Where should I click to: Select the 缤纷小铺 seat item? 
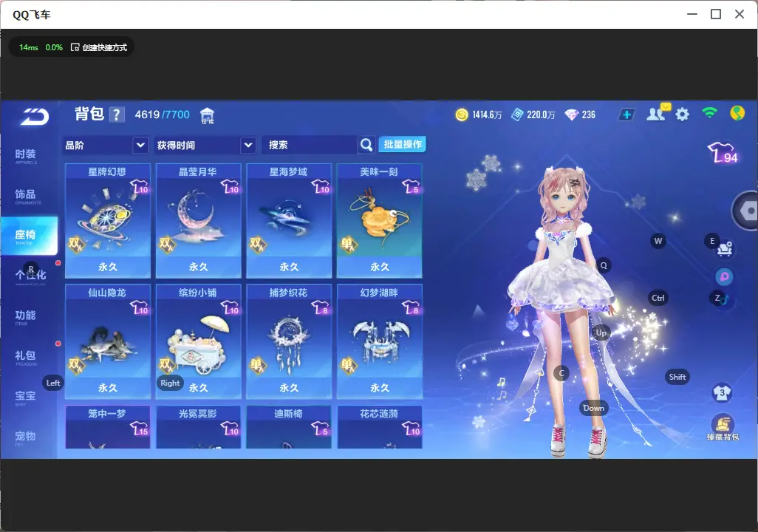(198, 341)
